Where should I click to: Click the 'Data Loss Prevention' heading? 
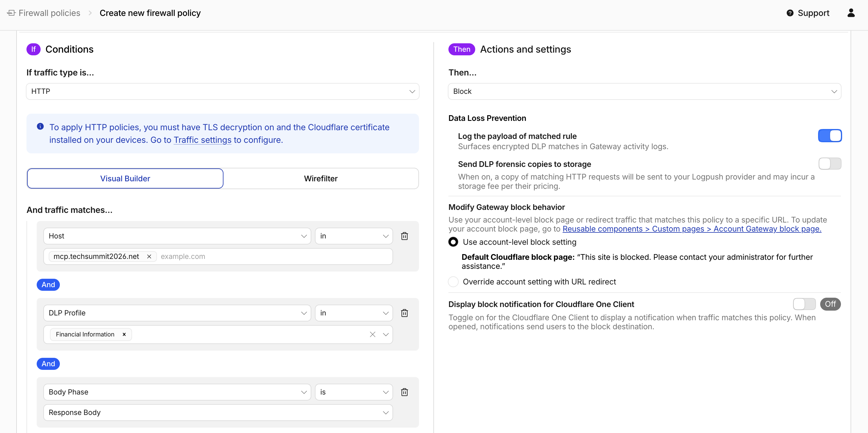point(487,118)
